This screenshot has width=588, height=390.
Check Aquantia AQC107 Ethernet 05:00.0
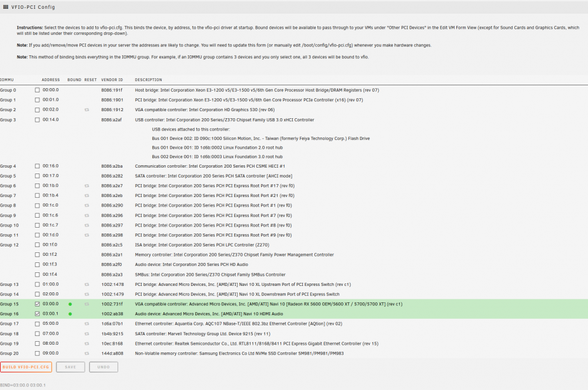(x=37, y=324)
